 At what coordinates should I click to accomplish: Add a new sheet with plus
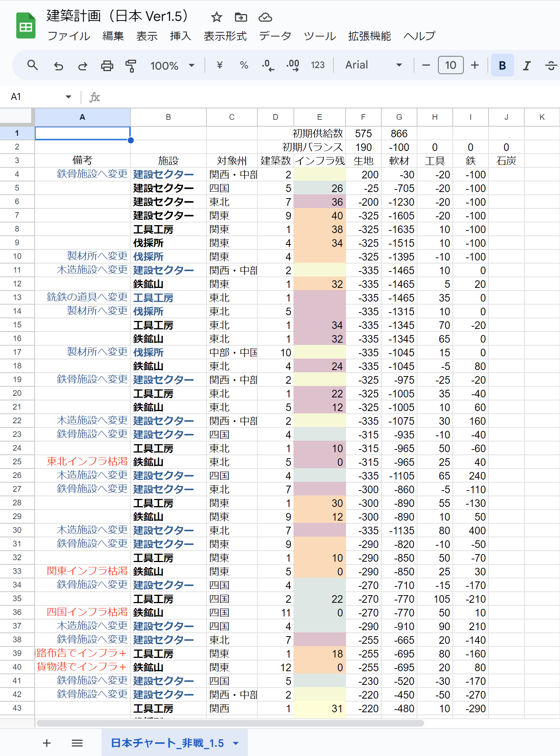(x=47, y=743)
